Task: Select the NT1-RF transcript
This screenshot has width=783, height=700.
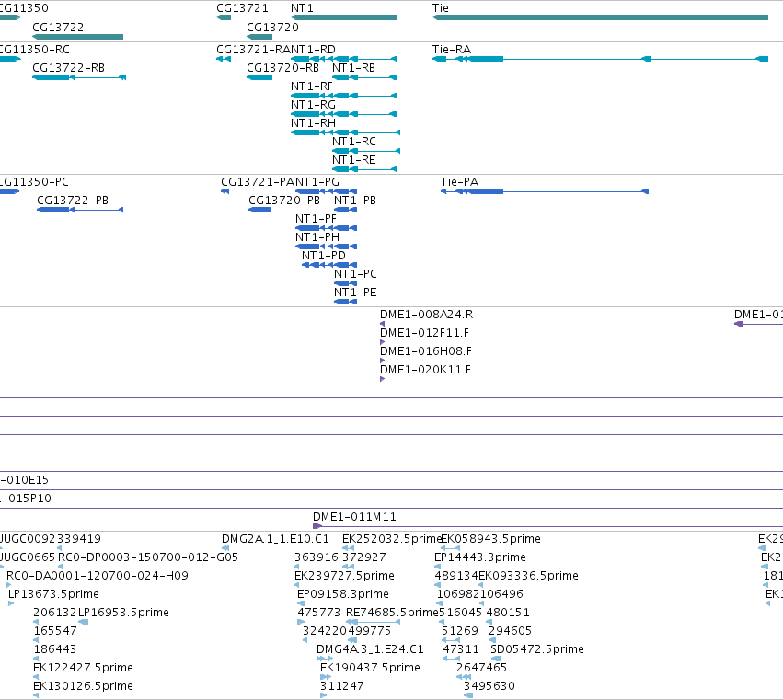Action: [343, 96]
